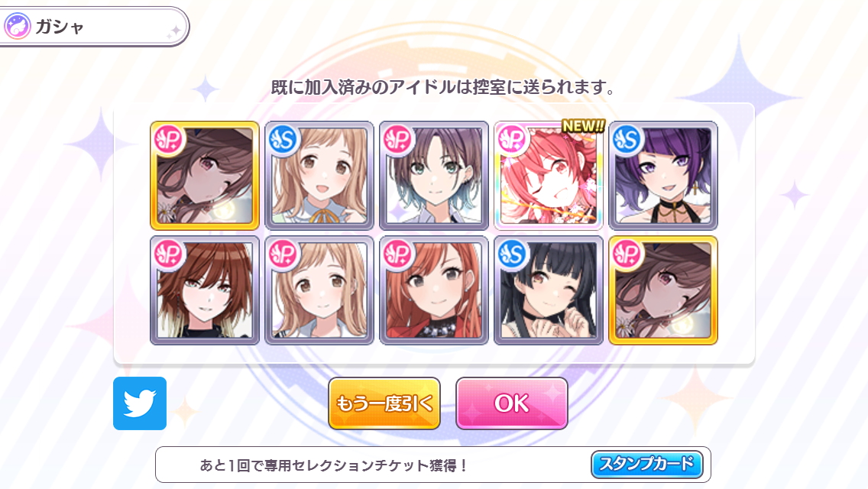Click S badge on purple-haired card

(627, 140)
